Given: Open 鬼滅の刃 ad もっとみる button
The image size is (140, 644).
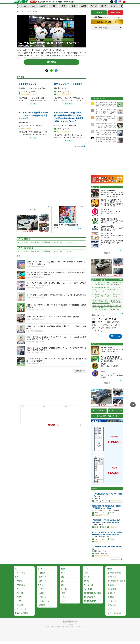Looking at the screenshot, I should [x=77, y=228].
